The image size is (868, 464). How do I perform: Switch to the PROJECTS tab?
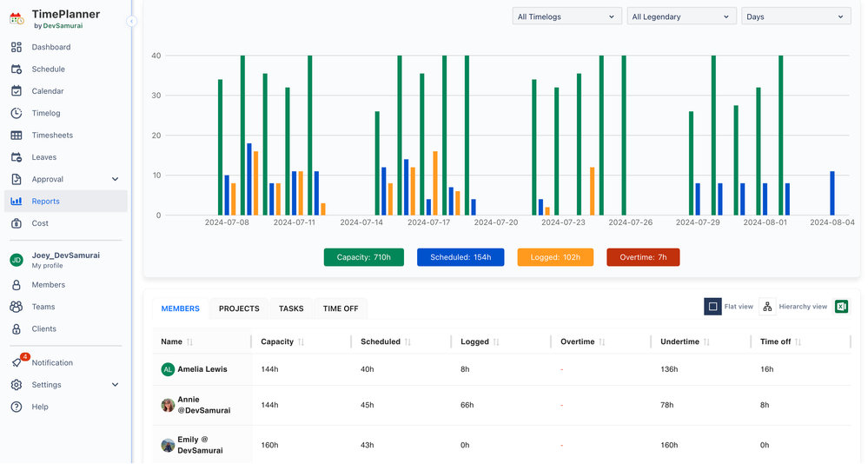pos(239,308)
